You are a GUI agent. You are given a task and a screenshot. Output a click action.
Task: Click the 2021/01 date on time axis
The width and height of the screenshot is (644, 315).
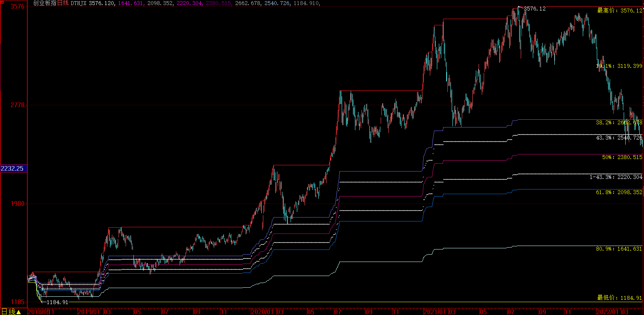(435, 312)
